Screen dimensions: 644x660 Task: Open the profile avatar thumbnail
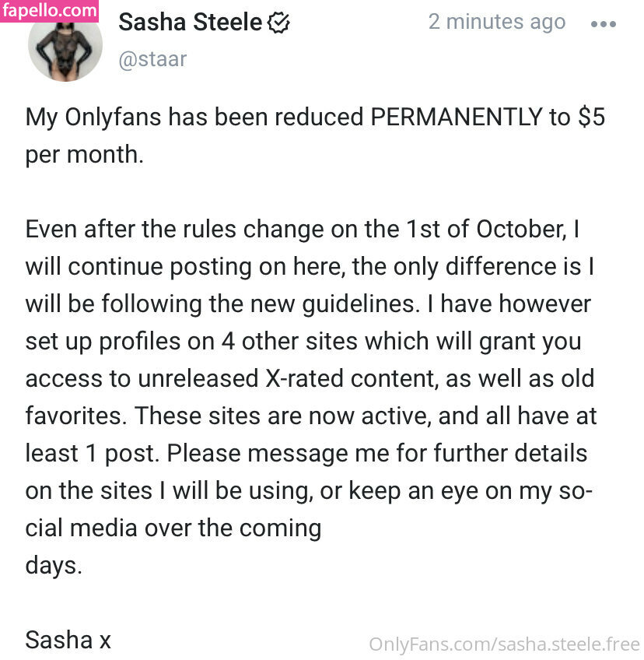click(x=65, y=48)
